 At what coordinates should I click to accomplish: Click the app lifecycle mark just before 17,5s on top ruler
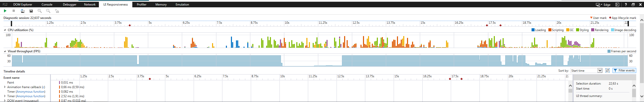point(487,25)
